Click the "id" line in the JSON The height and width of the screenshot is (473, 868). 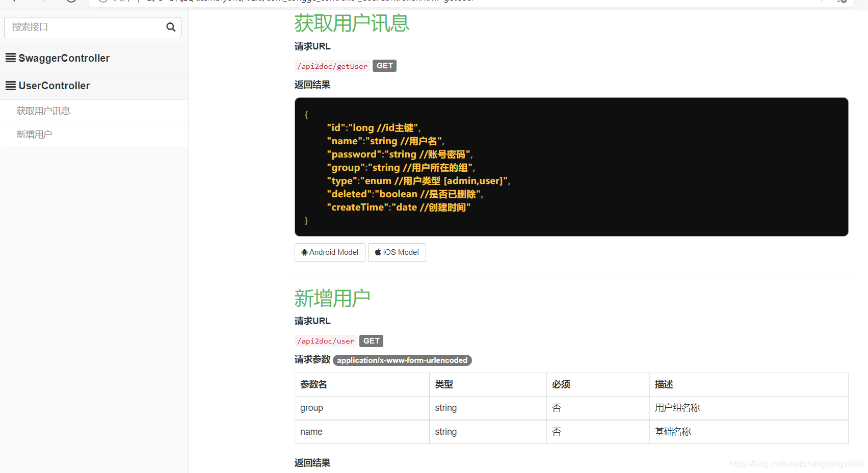click(374, 128)
